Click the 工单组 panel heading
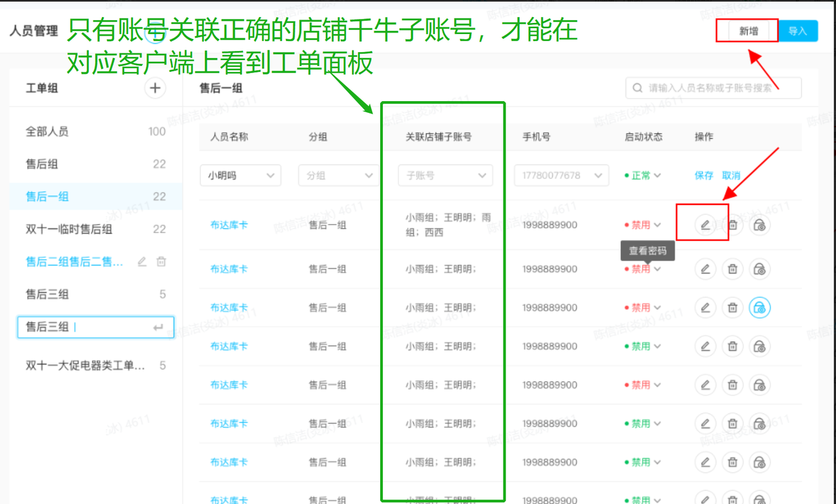The image size is (836, 504). tap(42, 88)
